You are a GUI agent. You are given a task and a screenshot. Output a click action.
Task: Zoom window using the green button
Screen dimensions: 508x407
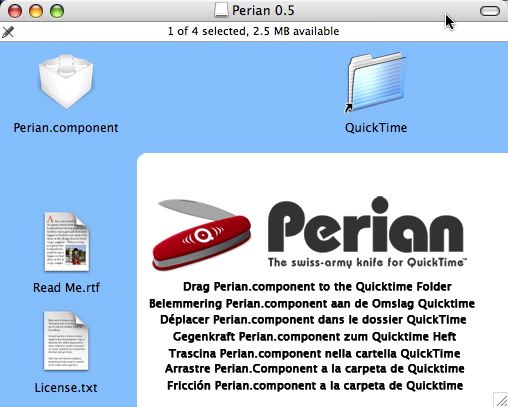pos(57,11)
